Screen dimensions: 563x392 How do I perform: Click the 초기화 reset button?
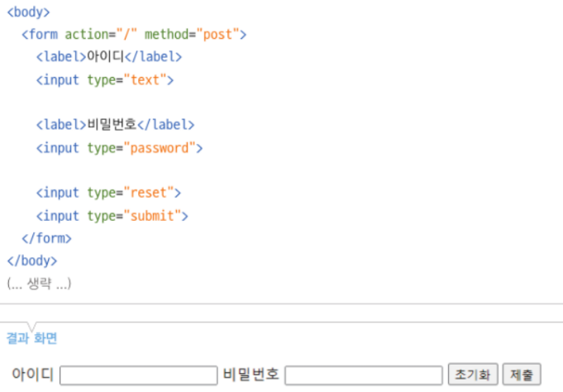473,375
